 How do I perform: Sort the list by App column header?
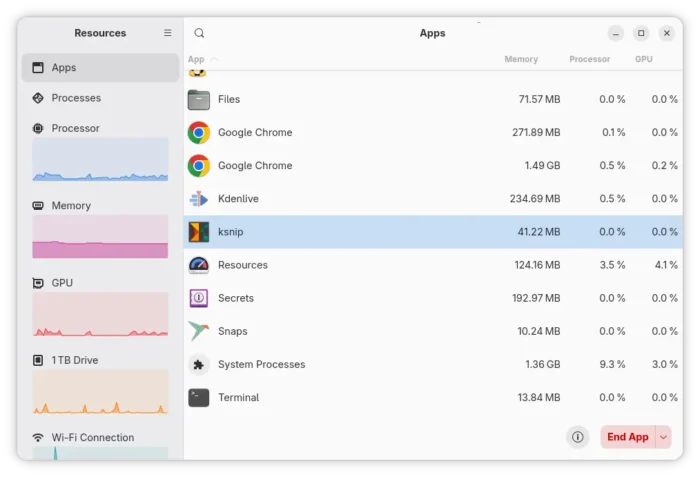[x=196, y=59]
